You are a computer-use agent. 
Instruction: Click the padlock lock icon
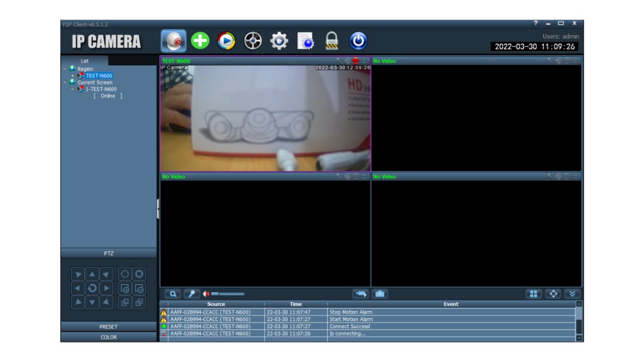click(x=331, y=41)
